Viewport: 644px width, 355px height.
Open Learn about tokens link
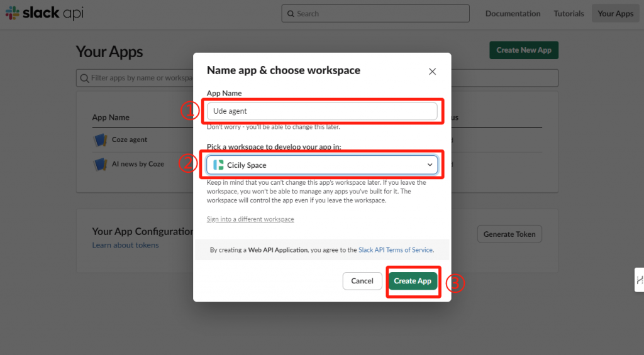125,245
